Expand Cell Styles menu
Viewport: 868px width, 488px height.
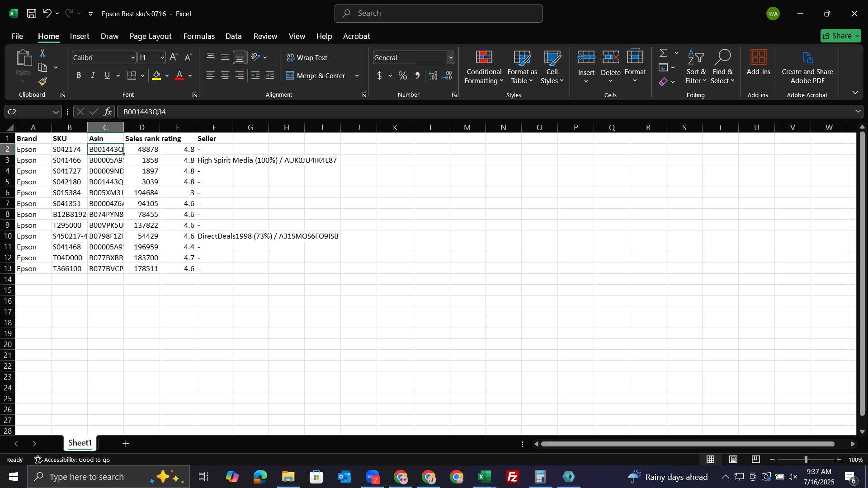[x=552, y=67]
